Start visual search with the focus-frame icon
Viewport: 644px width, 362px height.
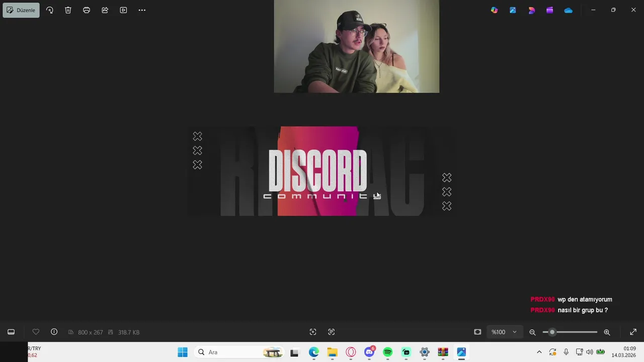[313, 332]
